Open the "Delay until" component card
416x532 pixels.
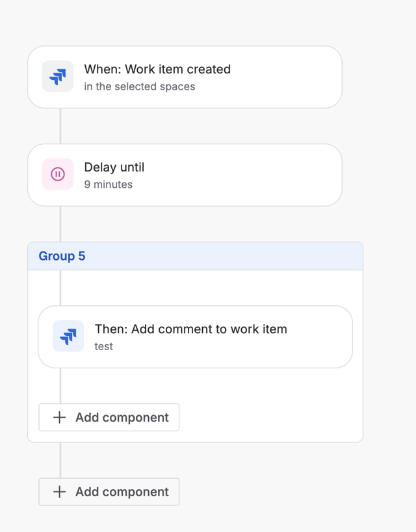point(183,174)
